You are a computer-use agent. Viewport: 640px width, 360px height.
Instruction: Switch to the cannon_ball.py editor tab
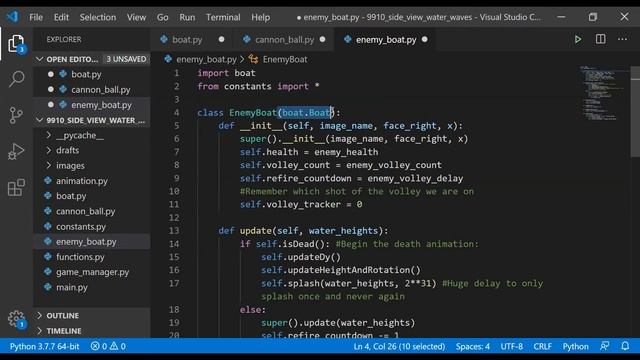click(284, 40)
